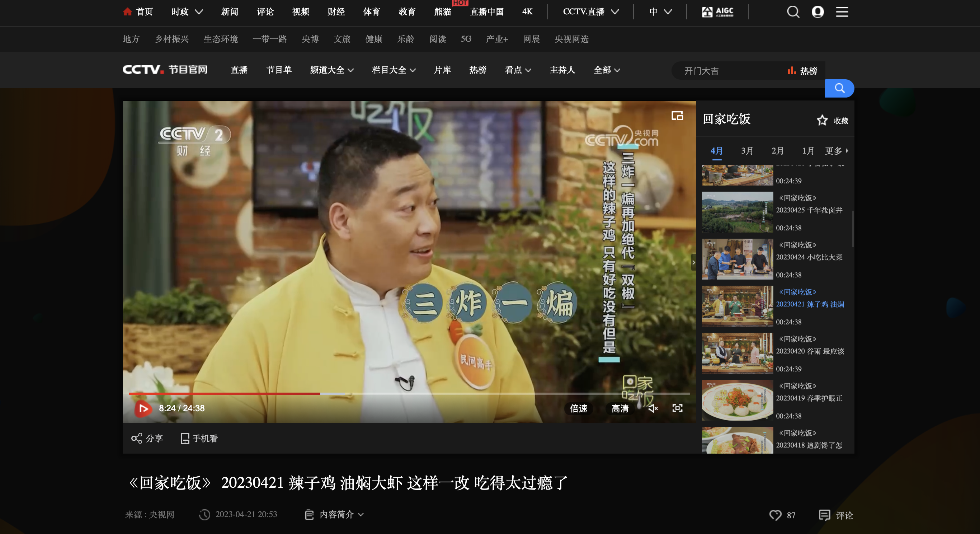Viewport: 980px width, 534px height.
Task: Expand the CCTV.直播 dropdown
Action: pyautogui.click(x=590, y=12)
